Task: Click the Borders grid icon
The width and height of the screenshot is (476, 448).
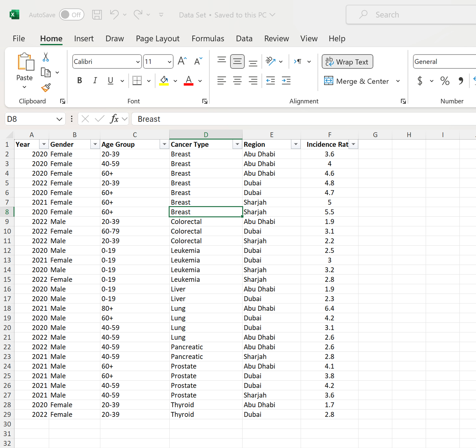Action: click(x=137, y=81)
